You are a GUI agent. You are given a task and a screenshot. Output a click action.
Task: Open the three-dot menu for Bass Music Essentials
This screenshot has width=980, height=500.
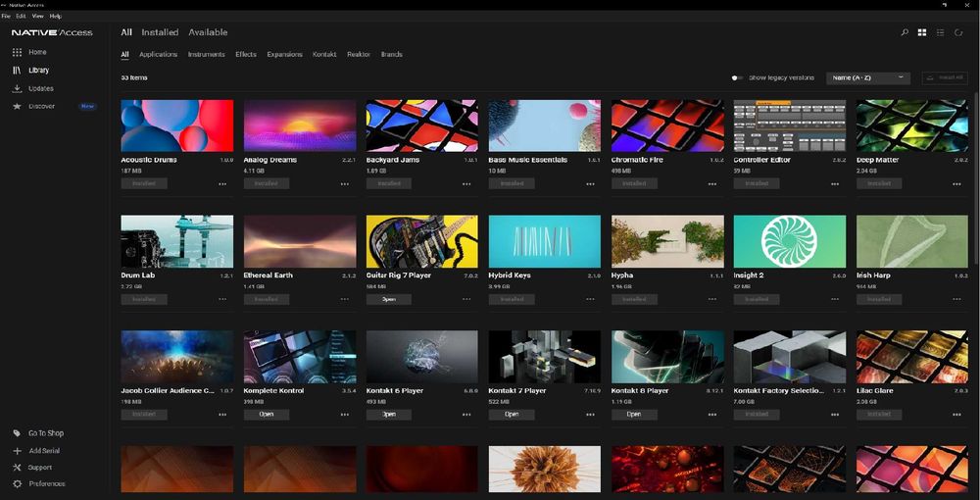(x=590, y=184)
